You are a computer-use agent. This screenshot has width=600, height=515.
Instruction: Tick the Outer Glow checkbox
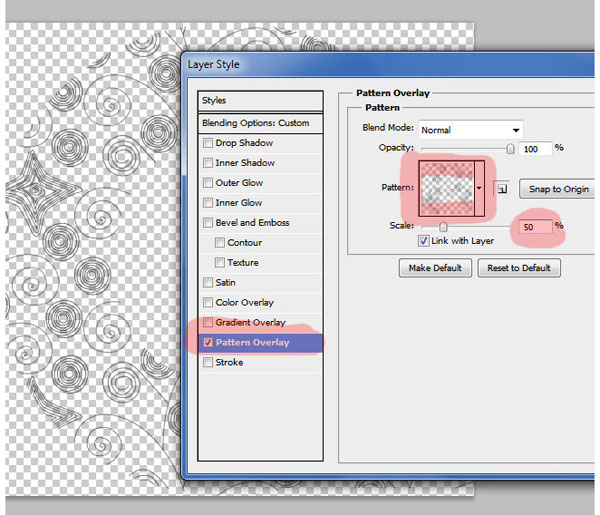click(x=208, y=183)
